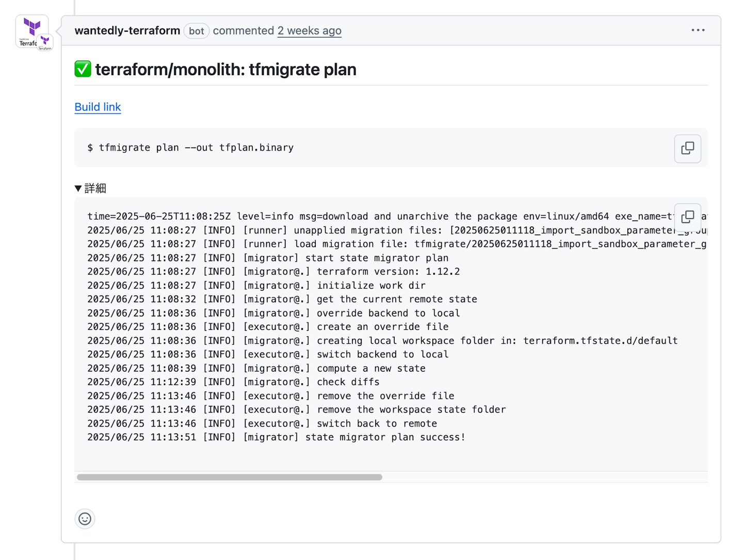
Task: Click the green checkmark emoji in heading
Action: 83,69
